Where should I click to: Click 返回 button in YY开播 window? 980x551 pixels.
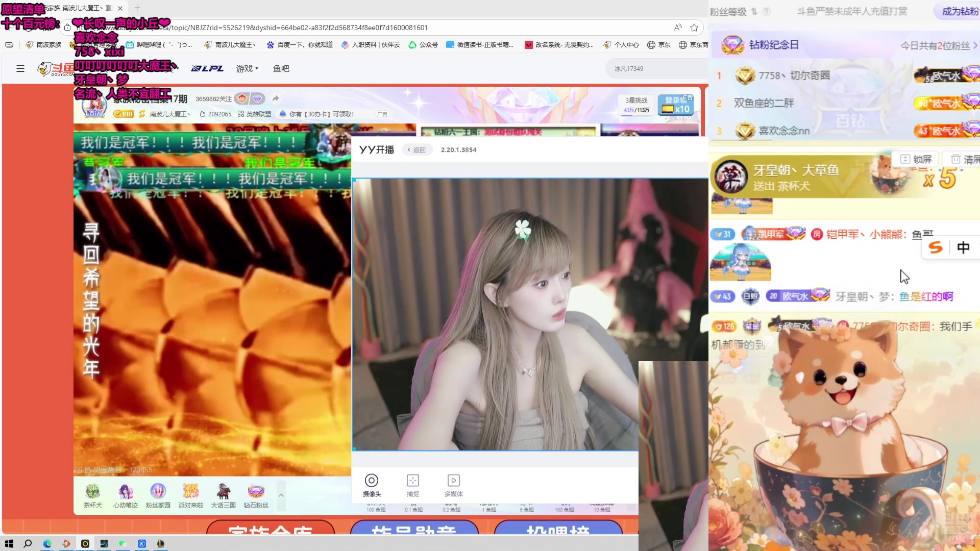pyautogui.click(x=417, y=150)
